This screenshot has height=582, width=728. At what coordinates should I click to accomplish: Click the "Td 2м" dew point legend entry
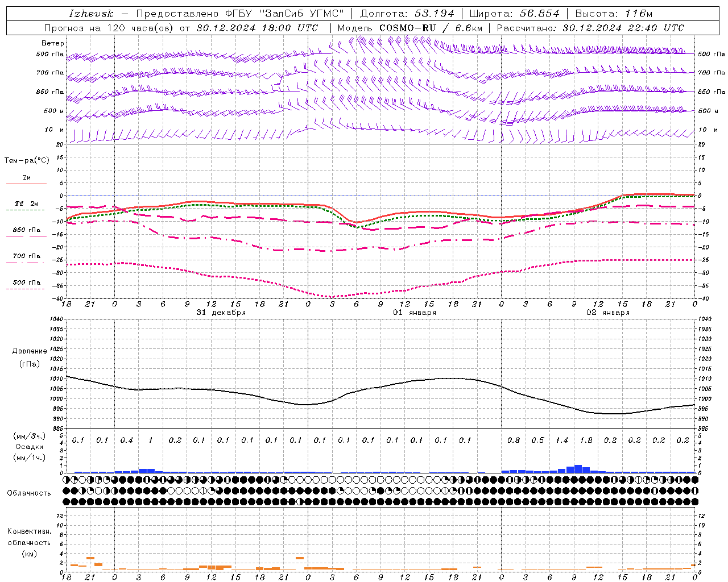[27, 203]
